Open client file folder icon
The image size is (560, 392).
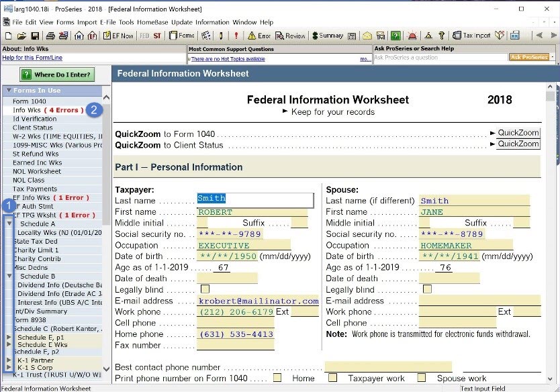[21, 36]
